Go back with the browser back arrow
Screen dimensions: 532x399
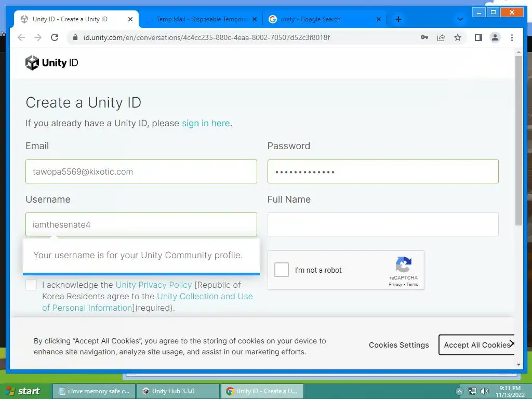(x=21, y=37)
